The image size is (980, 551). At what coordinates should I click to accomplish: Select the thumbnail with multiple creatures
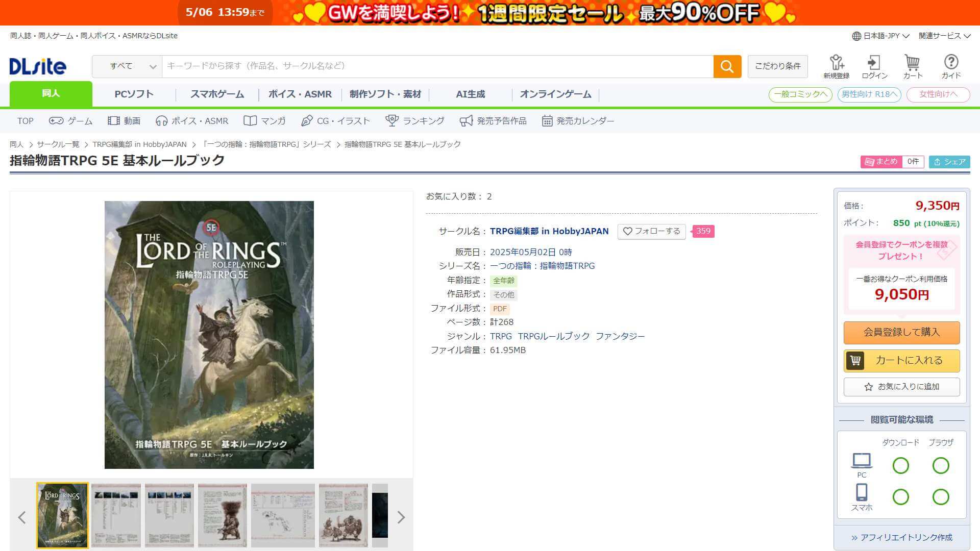pyautogui.click(x=343, y=515)
